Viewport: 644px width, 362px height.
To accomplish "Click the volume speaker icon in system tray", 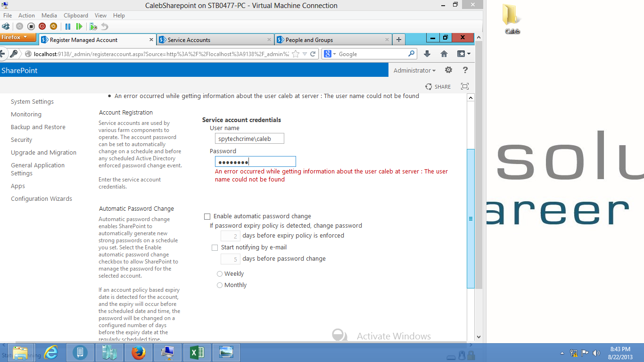I will 596,353.
